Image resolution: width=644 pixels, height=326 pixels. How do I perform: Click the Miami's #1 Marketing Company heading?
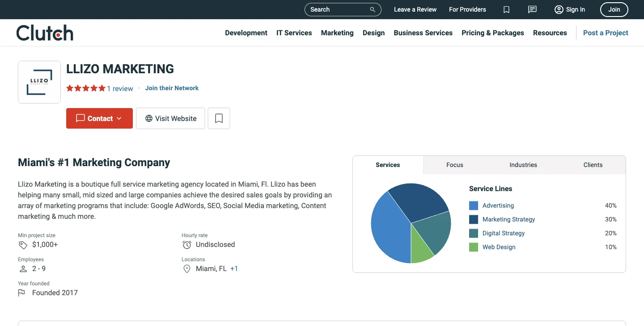pyautogui.click(x=94, y=163)
